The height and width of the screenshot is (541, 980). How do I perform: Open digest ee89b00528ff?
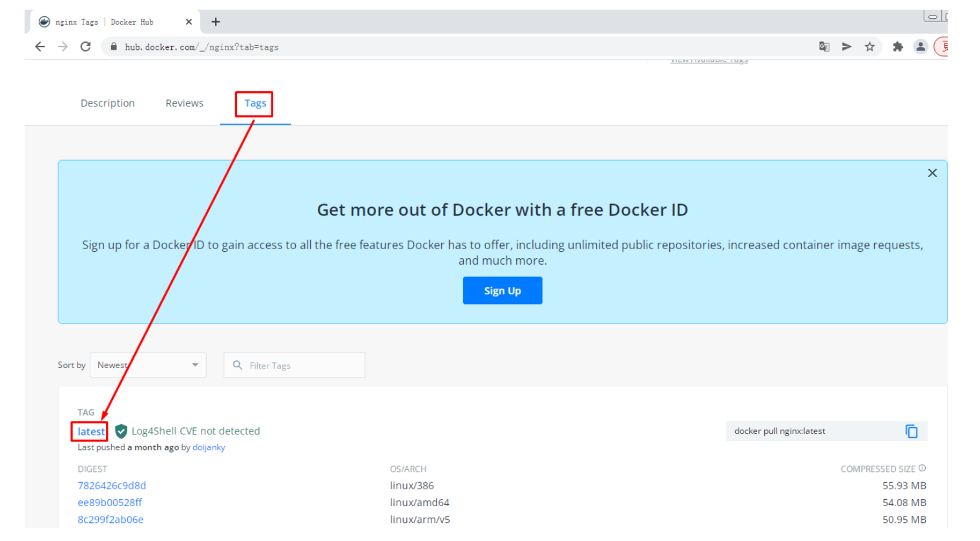pos(110,502)
